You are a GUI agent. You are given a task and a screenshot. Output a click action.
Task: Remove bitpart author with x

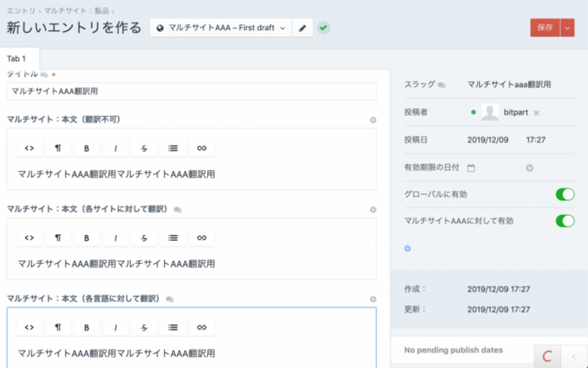[x=537, y=112]
